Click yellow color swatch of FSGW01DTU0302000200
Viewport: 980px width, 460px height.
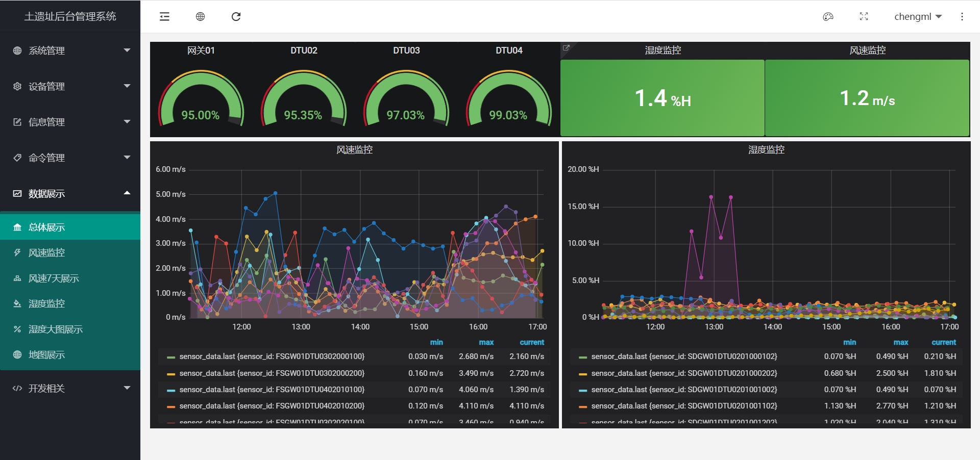click(x=171, y=374)
